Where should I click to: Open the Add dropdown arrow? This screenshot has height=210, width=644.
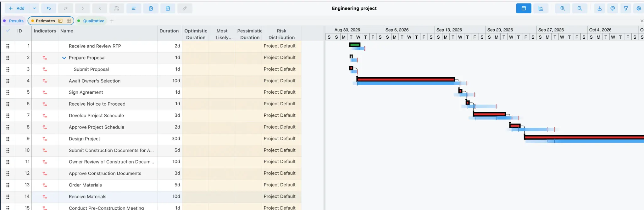coord(34,8)
